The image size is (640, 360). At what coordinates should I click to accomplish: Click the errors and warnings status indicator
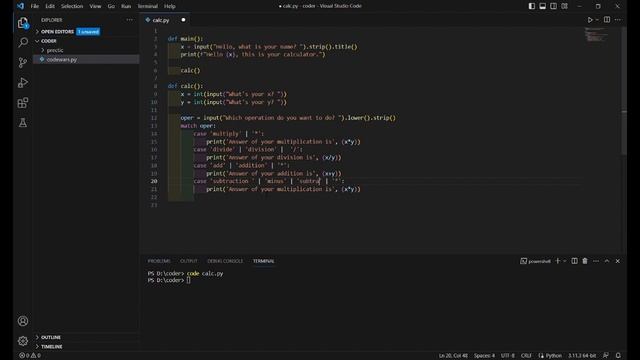[30, 355]
